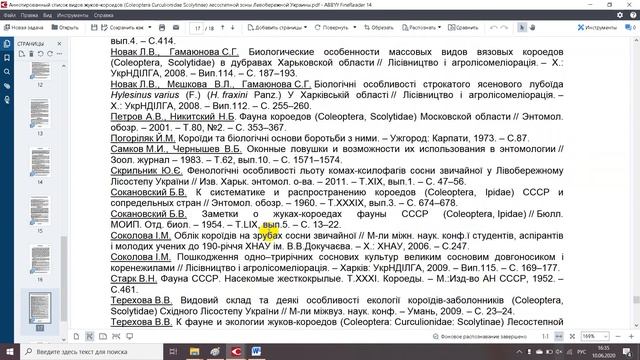The height and width of the screenshot is (360, 640).
Task: Toggle fit to width zoom
Action: [x=559, y=336]
